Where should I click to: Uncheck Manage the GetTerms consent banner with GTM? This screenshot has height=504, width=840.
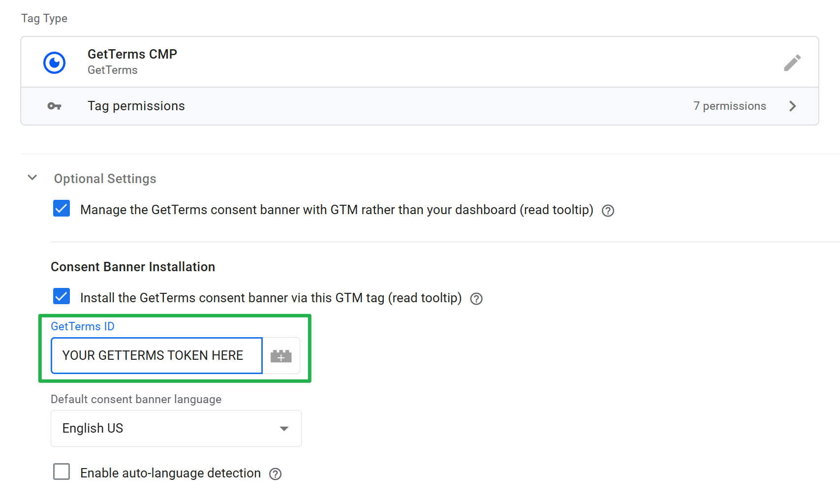point(62,209)
